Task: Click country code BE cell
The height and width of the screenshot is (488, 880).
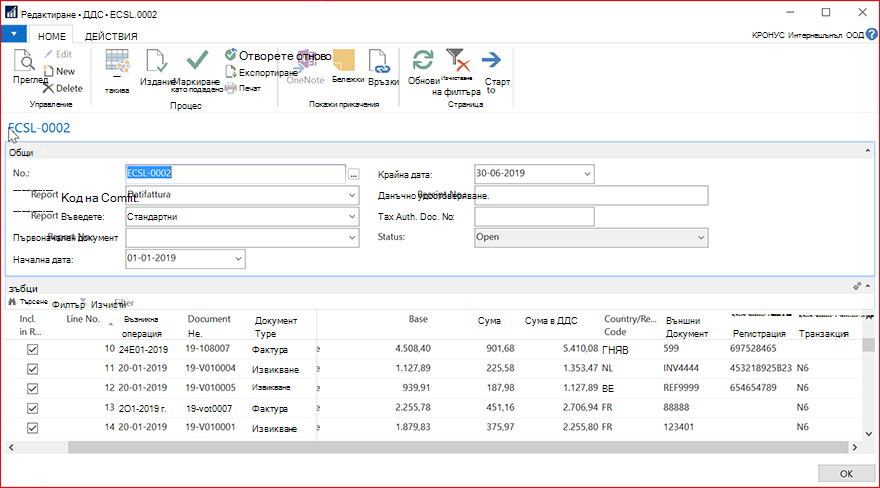Action: pyautogui.click(x=608, y=388)
